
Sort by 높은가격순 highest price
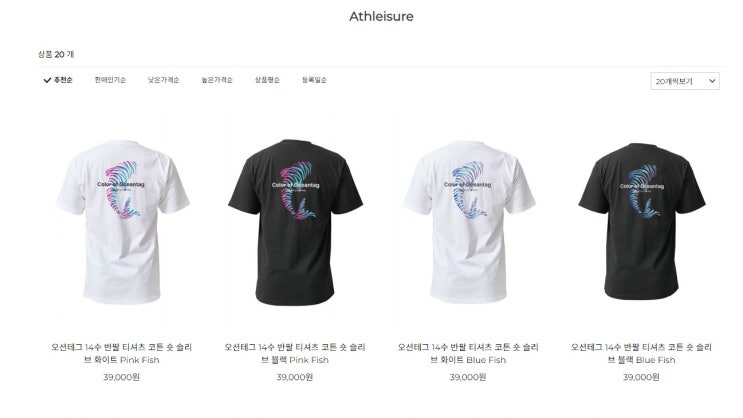pyautogui.click(x=217, y=80)
